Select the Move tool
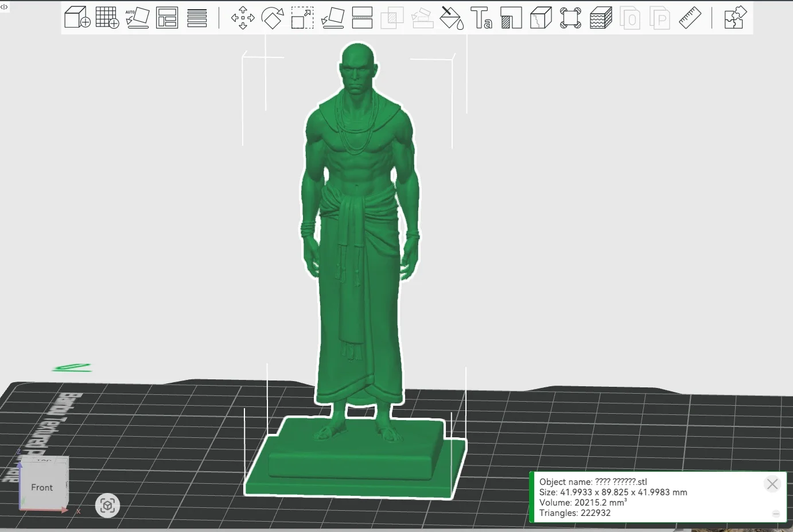Viewport: 793px width, 532px height. [x=243, y=18]
